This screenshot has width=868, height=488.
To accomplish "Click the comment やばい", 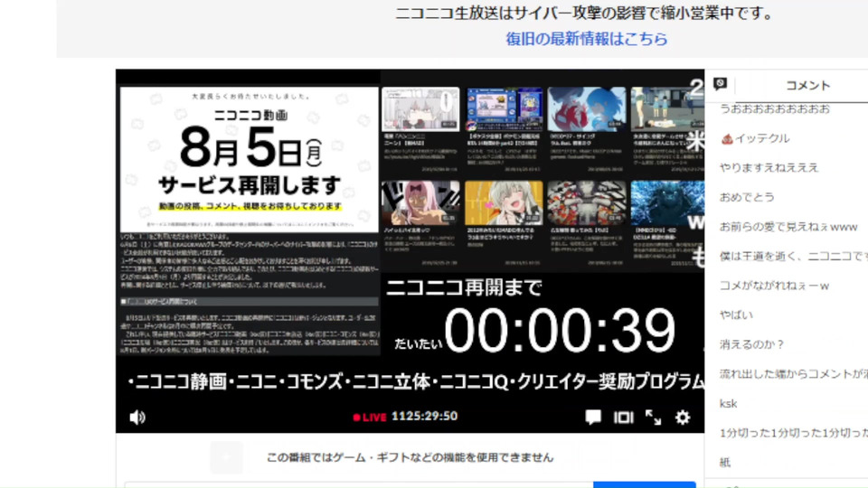I will point(736,314).
